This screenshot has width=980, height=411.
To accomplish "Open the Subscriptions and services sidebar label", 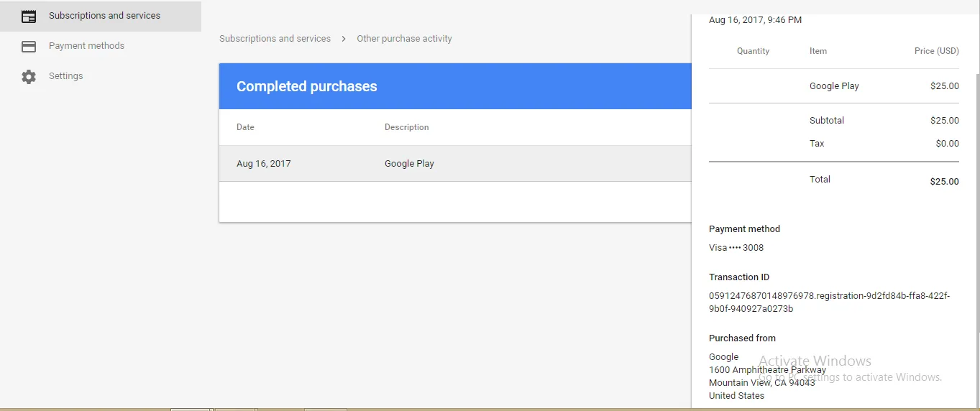I will 104,16.
